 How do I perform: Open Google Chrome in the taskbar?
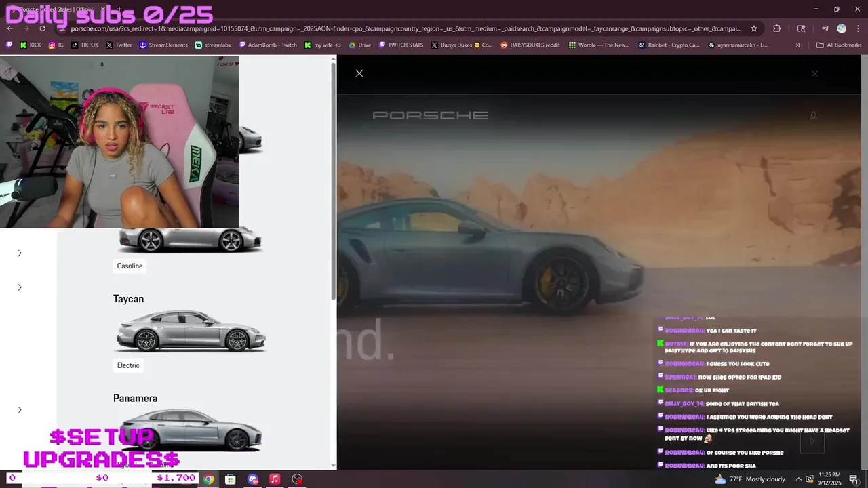click(208, 479)
